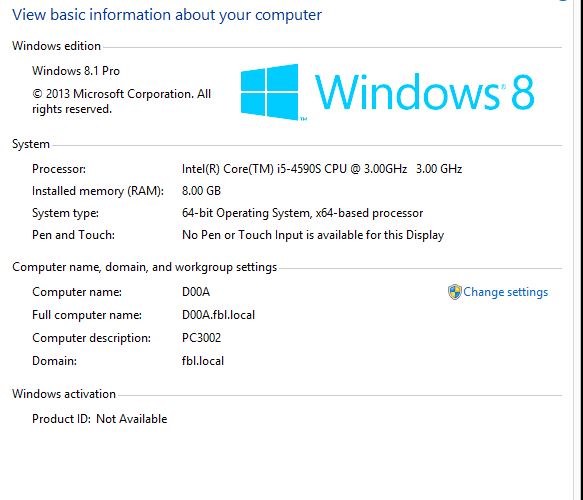Click the No Pen or Touch Input text
Viewport: 583px width, 500px height.
tap(313, 235)
